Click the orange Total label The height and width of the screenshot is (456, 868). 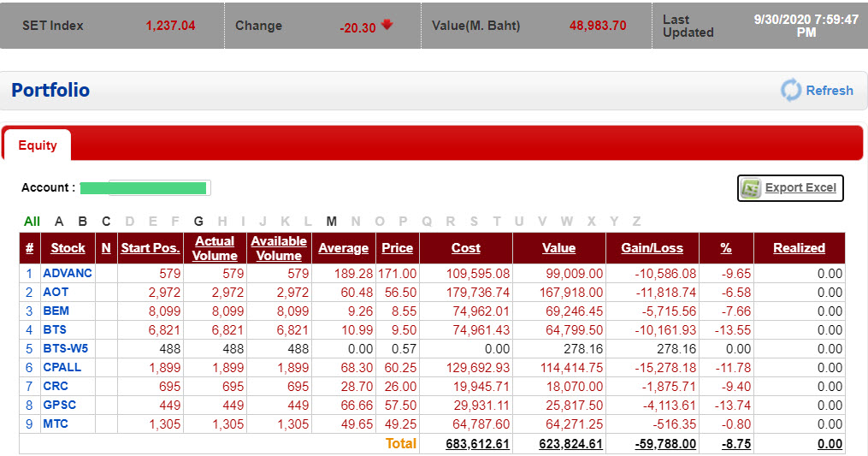[401, 443]
